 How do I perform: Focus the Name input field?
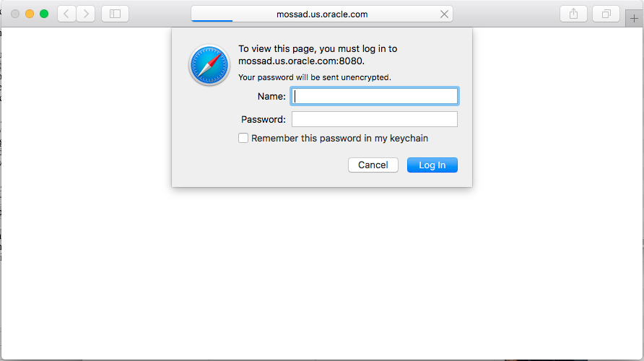tap(374, 96)
